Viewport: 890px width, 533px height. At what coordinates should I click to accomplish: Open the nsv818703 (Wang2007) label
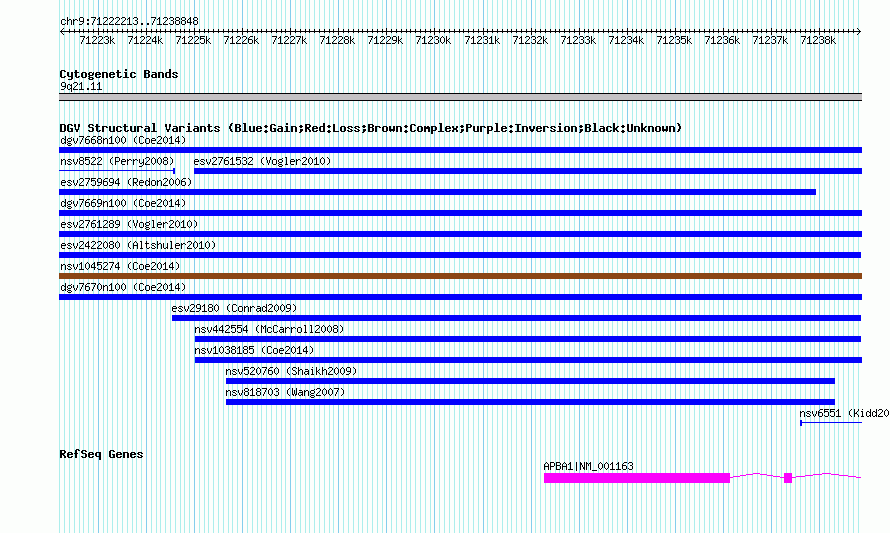coord(285,392)
